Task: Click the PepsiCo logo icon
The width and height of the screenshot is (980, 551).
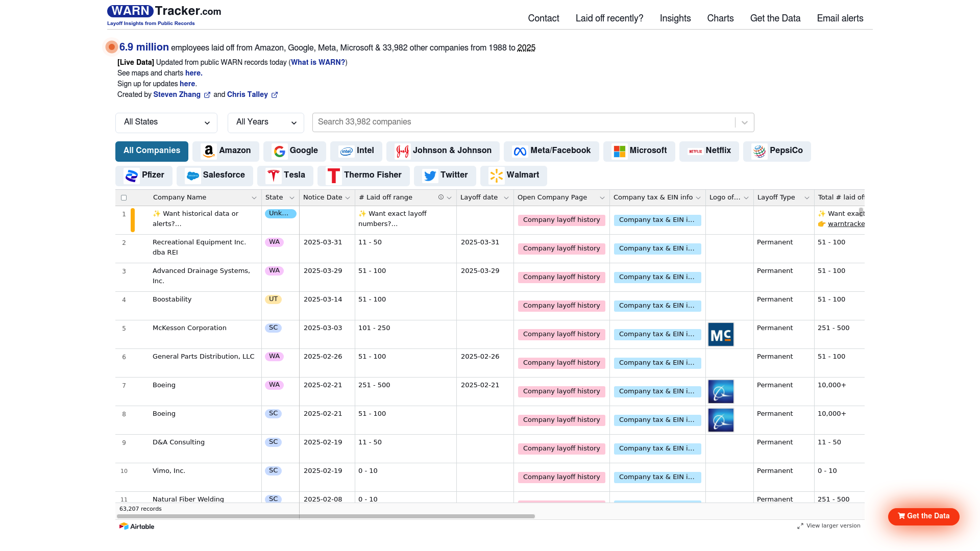Action: point(759,151)
